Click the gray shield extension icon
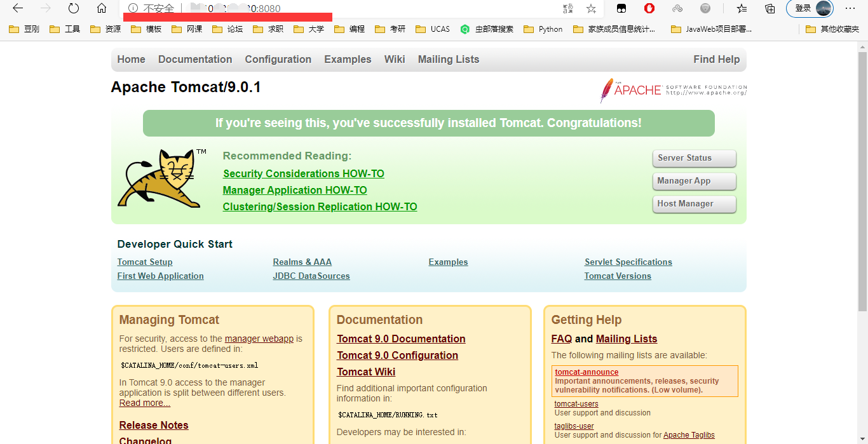The width and height of the screenshot is (868, 444). pyautogui.click(x=705, y=8)
